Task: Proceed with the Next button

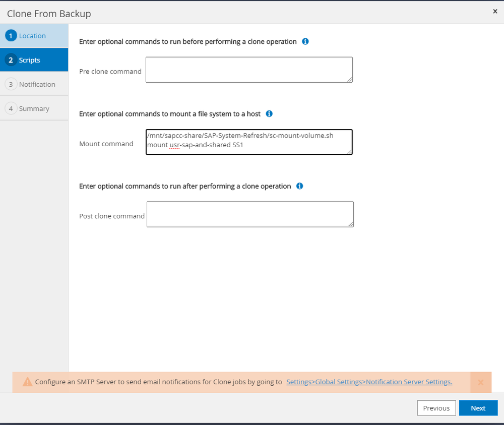Action: pyautogui.click(x=478, y=408)
